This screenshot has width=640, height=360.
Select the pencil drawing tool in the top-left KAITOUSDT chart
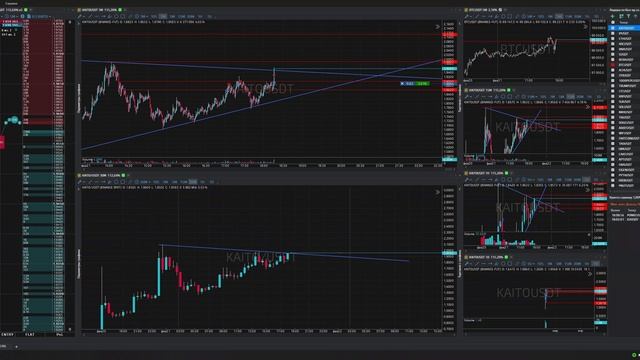[80, 17]
